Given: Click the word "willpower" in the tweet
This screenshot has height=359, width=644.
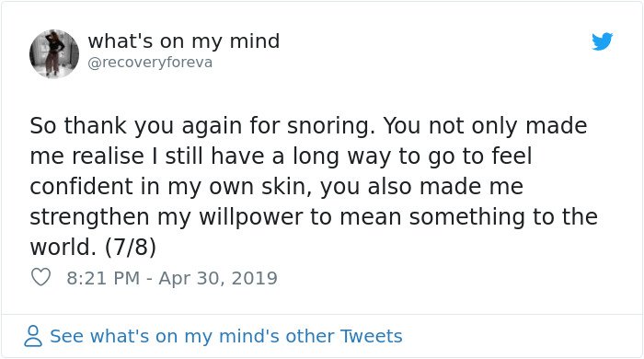Looking at the screenshot, I should click(251, 217).
